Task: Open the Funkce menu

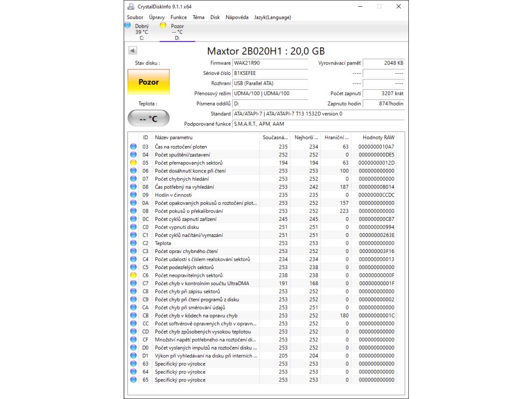Action: coord(179,17)
